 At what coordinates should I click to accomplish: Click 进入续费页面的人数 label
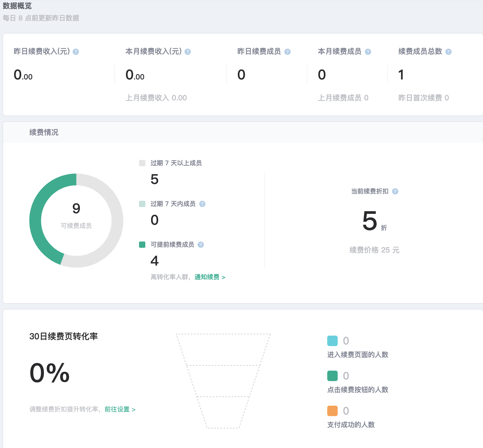coord(358,355)
